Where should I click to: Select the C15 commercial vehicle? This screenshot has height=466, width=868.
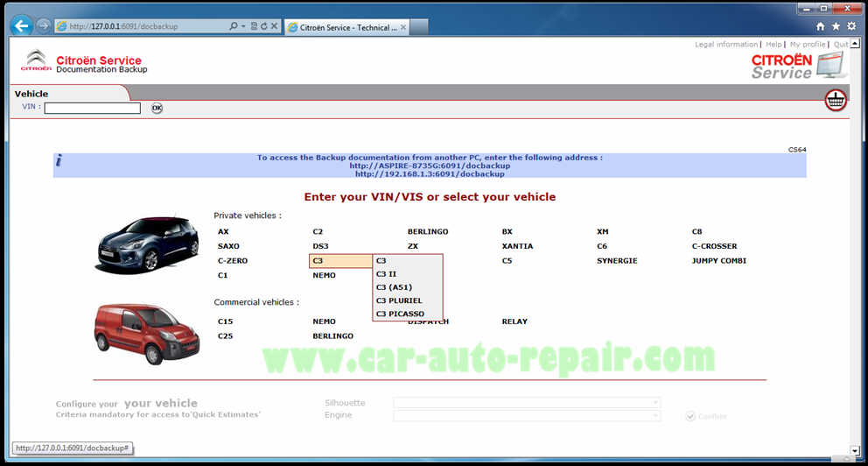(x=225, y=321)
